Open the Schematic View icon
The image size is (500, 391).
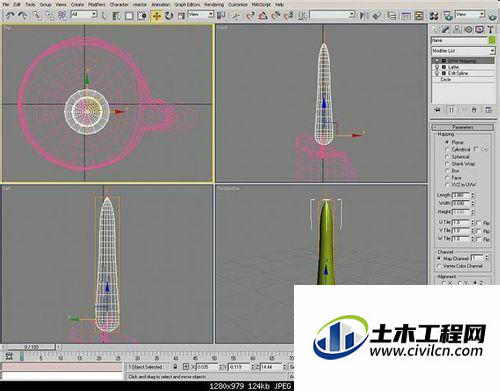tap(419, 15)
